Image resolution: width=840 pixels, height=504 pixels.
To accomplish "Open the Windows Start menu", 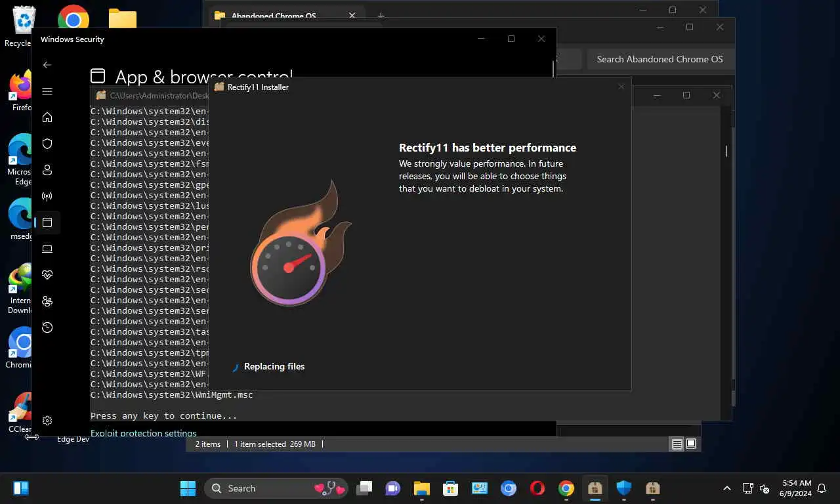I will coord(188,488).
